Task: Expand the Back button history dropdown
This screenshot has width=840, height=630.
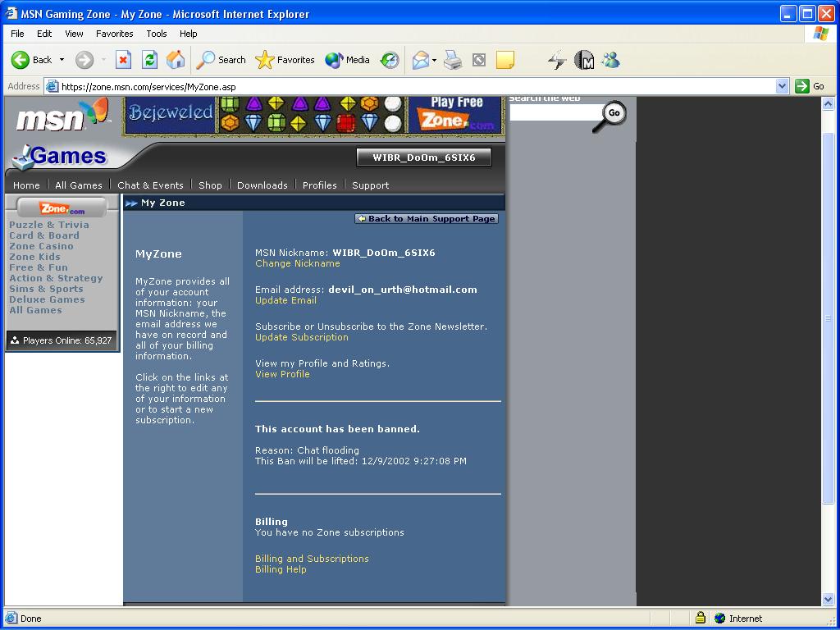Action: tap(62, 60)
